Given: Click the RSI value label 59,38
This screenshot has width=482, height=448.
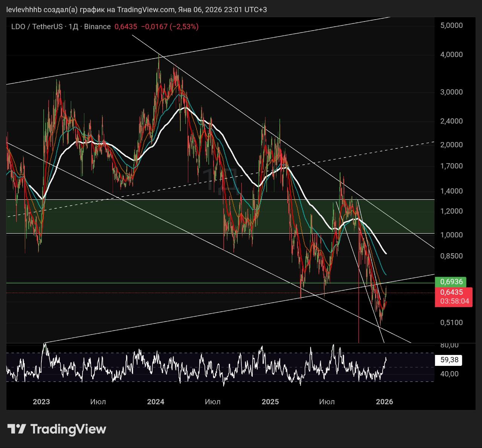Looking at the screenshot, I should pyautogui.click(x=449, y=360).
